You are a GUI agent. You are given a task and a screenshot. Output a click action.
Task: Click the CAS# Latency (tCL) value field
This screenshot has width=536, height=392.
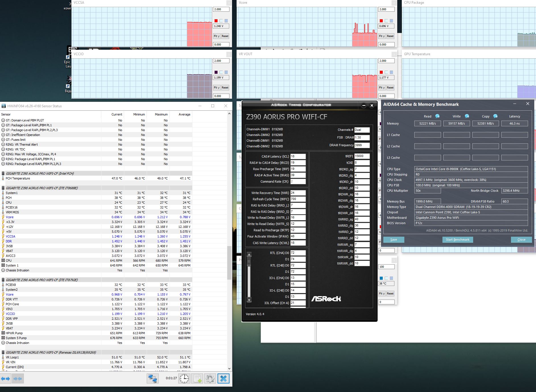click(x=298, y=156)
